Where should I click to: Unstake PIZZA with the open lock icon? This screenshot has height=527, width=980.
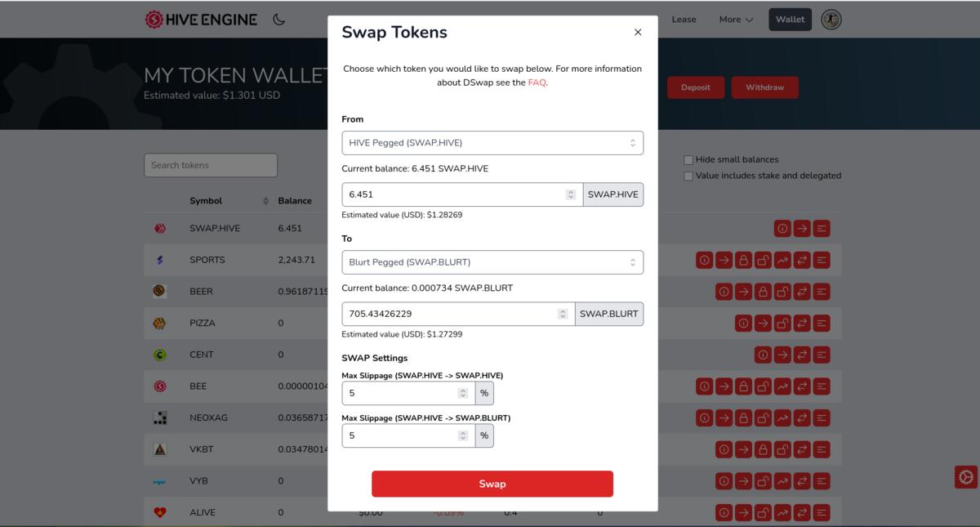click(x=782, y=324)
